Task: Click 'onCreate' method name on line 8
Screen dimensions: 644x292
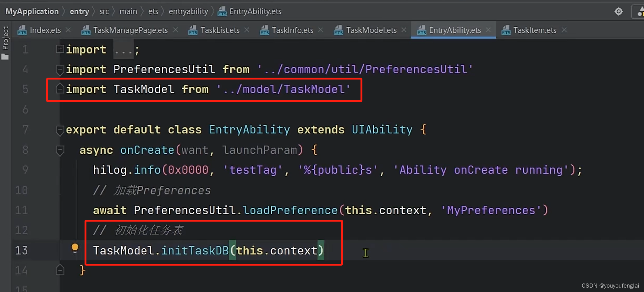Action: 147,150
